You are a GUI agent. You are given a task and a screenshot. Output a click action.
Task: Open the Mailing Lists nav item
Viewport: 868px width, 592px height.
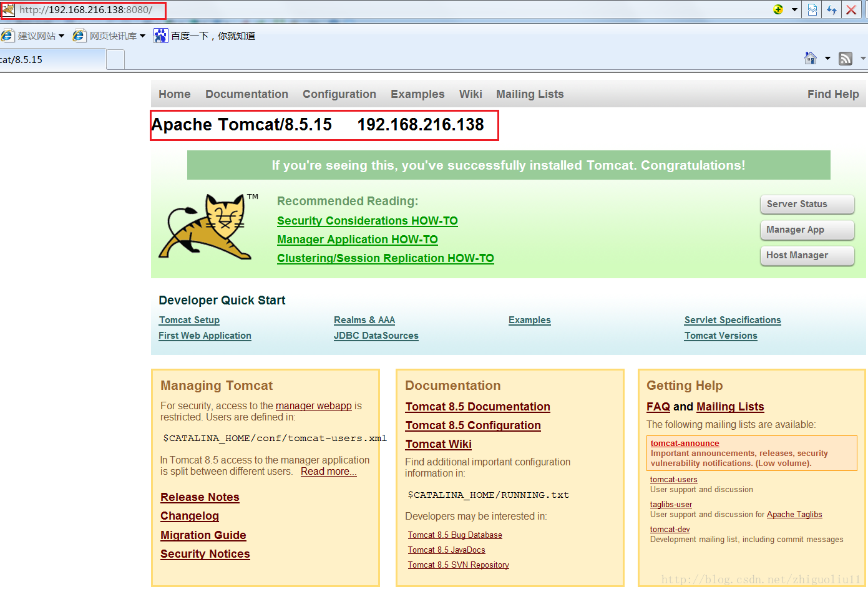point(530,94)
